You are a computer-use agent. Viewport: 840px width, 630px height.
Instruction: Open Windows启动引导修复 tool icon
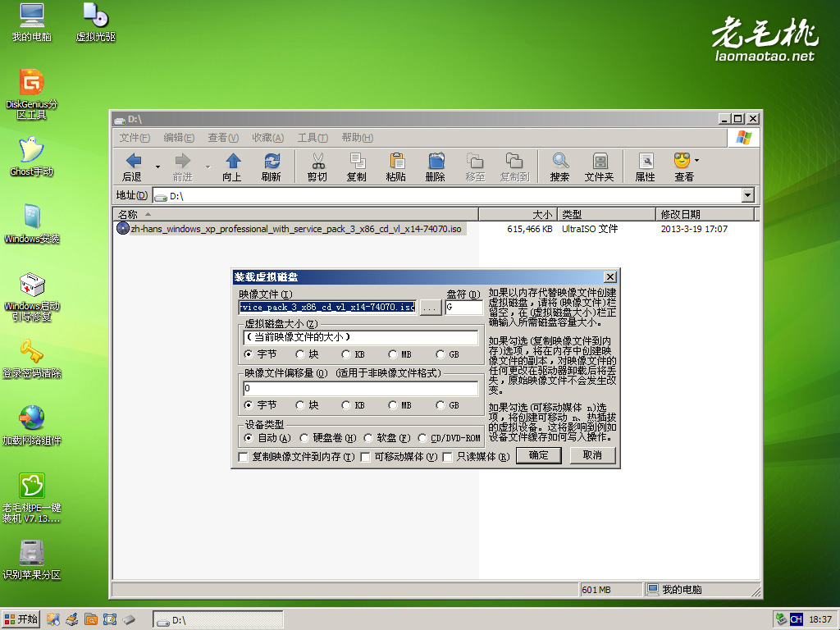pos(32,296)
